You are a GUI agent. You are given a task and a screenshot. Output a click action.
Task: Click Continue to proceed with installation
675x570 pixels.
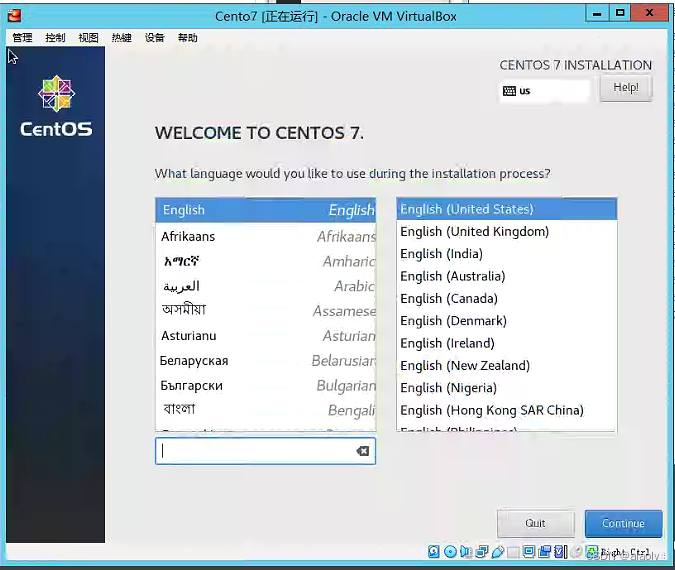[x=623, y=523]
